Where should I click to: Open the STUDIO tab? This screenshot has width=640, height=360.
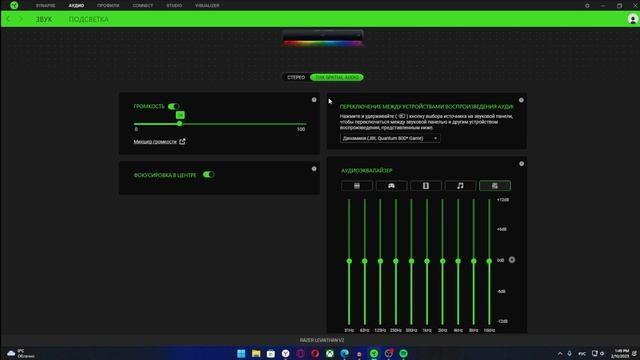pyautogui.click(x=174, y=6)
